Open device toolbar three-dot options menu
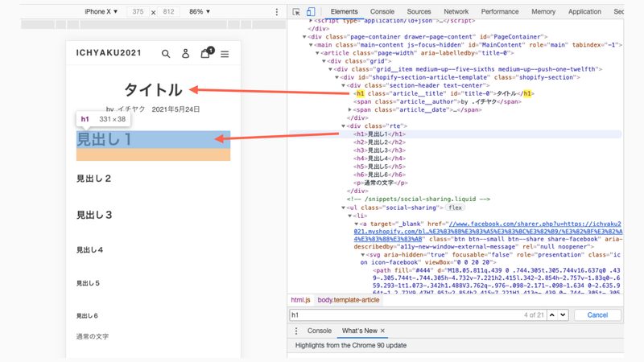Image resolution: width=644 pixels, height=362 pixels. [x=276, y=12]
